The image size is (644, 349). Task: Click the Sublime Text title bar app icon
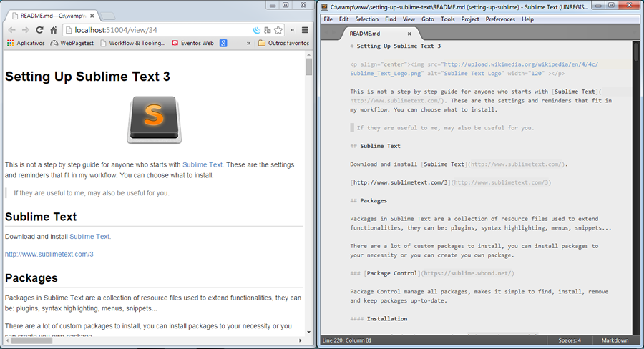coord(324,7)
